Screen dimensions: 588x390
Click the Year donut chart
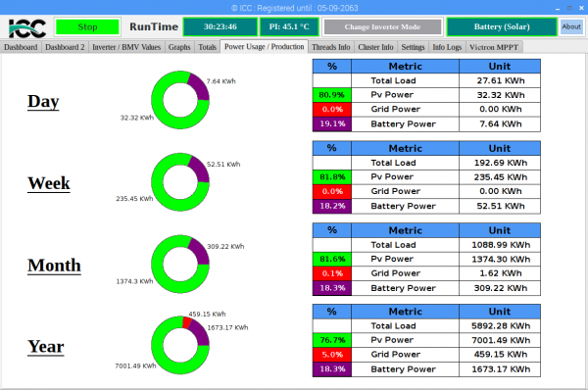tap(180, 345)
